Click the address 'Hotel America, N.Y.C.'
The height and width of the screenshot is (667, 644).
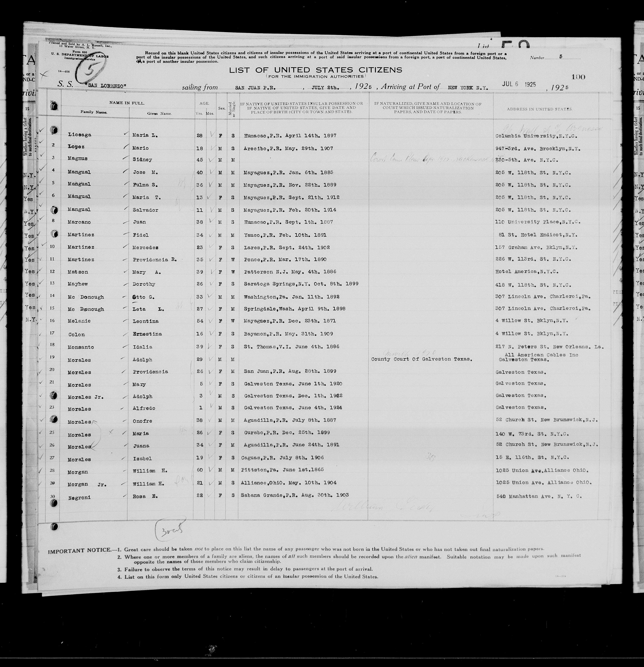point(527,272)
